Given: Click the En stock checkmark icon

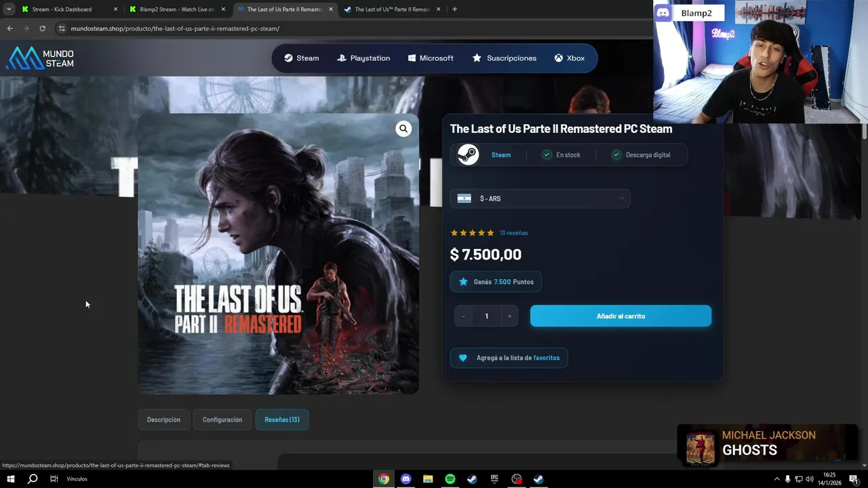Looking at the screenshot, I should tap(547, 155).
